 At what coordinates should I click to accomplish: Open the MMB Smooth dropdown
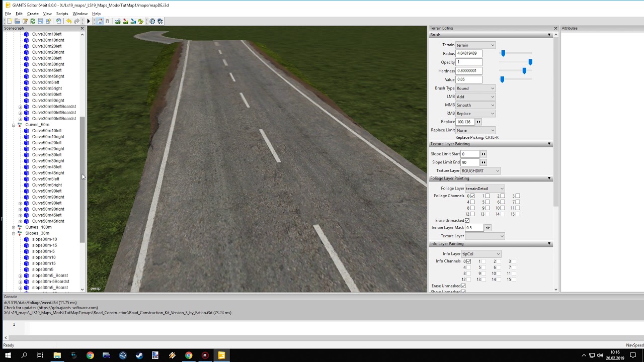click(x=475, y=105)
